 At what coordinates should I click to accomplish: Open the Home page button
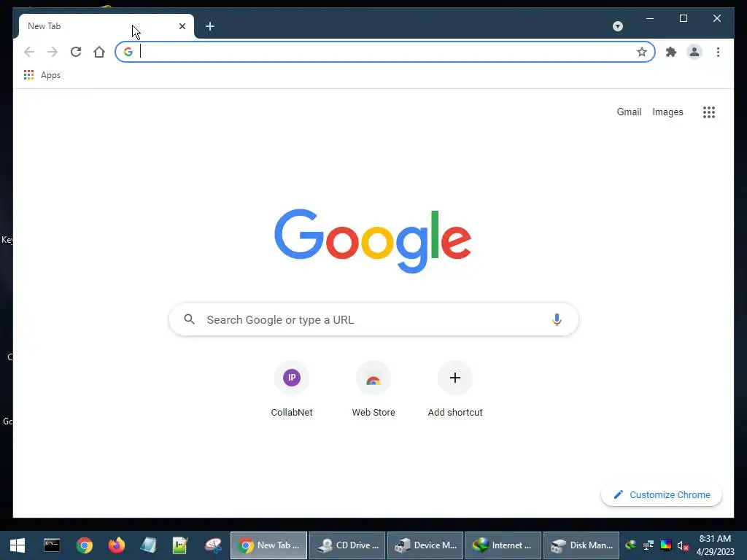99,52
